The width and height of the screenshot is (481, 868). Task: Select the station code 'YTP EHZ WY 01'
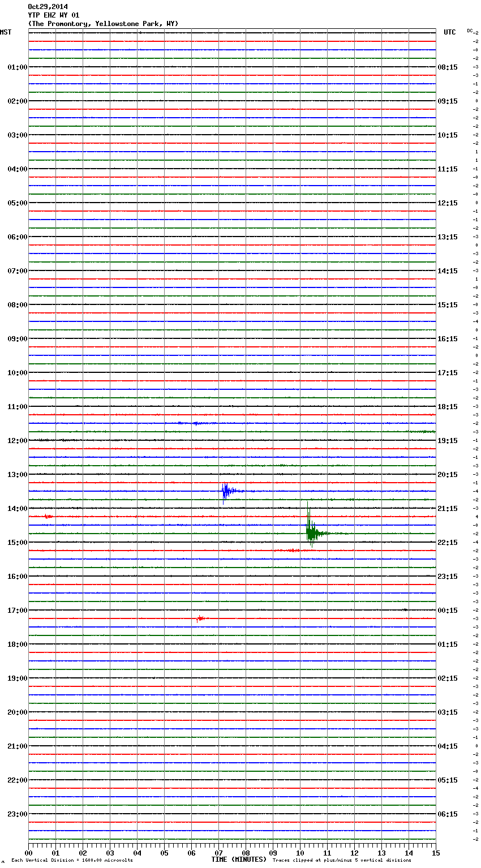point(54,15)
